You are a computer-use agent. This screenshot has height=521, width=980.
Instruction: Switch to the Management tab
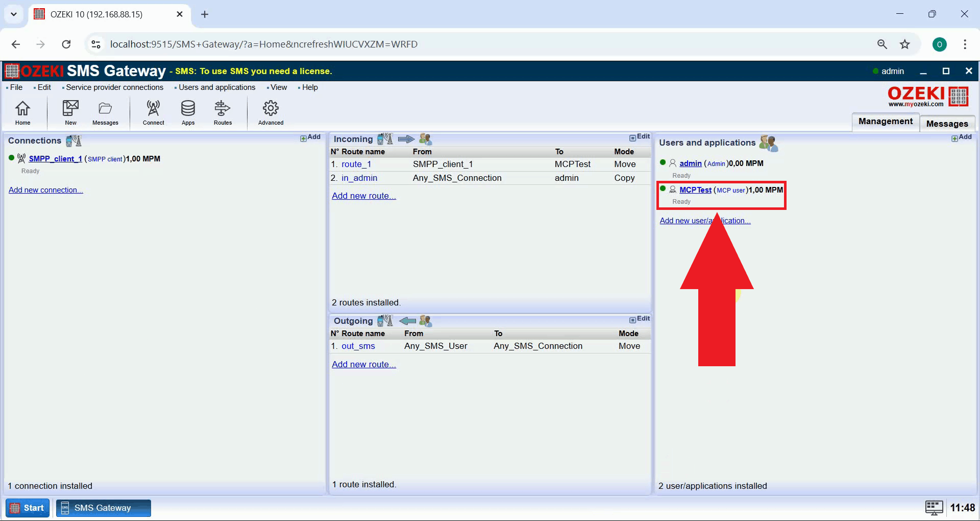886,122
